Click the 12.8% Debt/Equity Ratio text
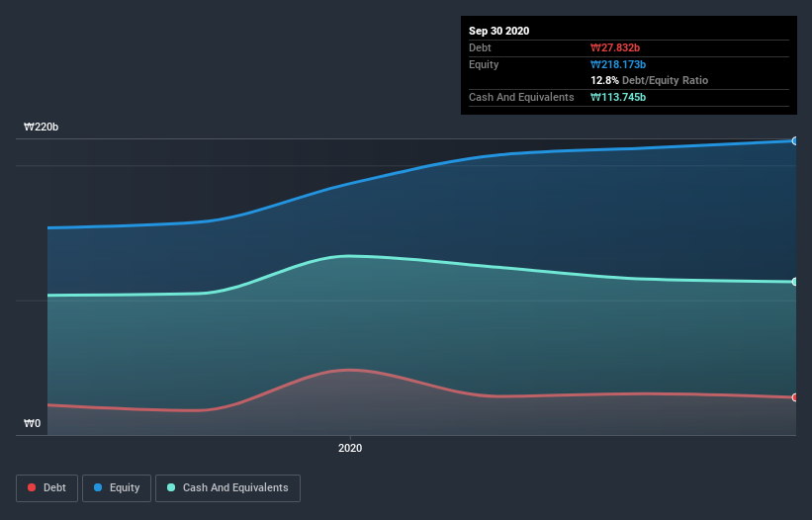 tap(649, 80)
